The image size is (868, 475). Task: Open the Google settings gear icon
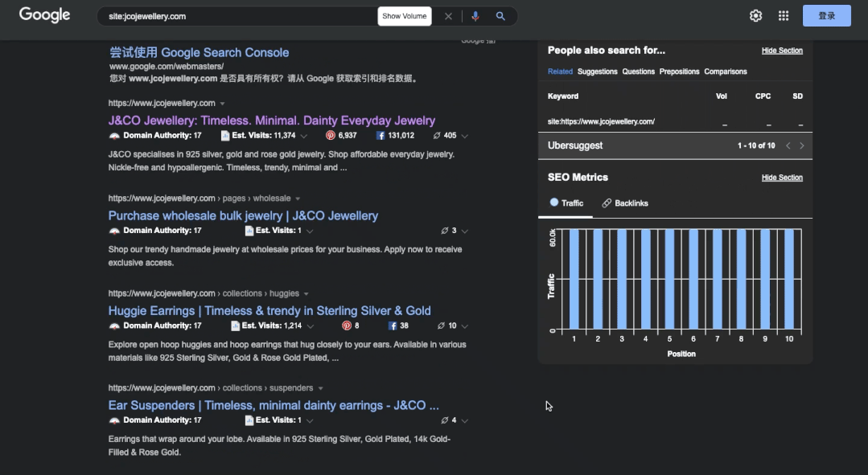(755, 16)
